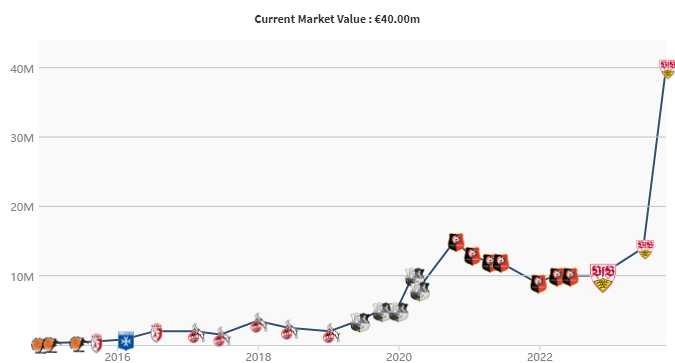Click the large Stuttgart crest on the 10M line
The width and height of the screenshot is (675, 363).
coord(603,278)
